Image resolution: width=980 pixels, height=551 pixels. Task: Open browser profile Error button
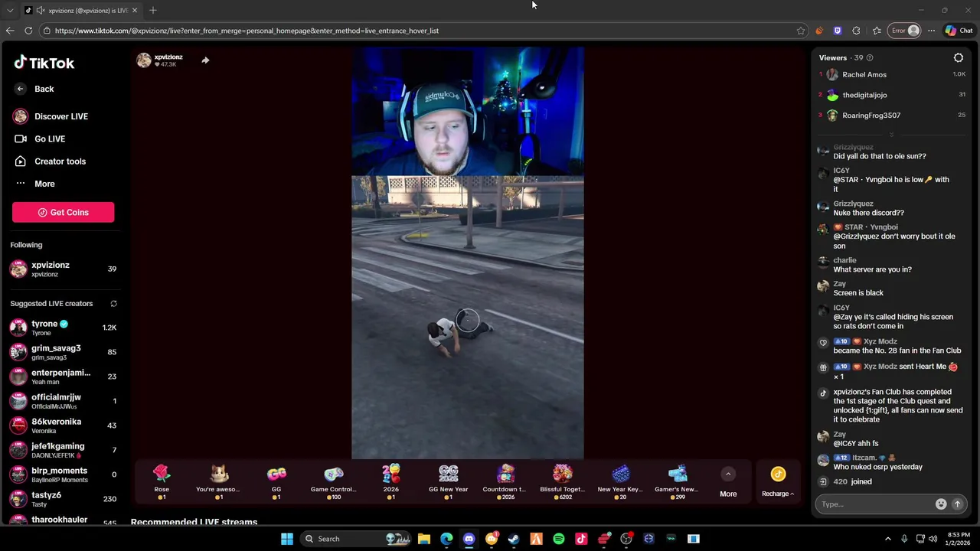904,31
